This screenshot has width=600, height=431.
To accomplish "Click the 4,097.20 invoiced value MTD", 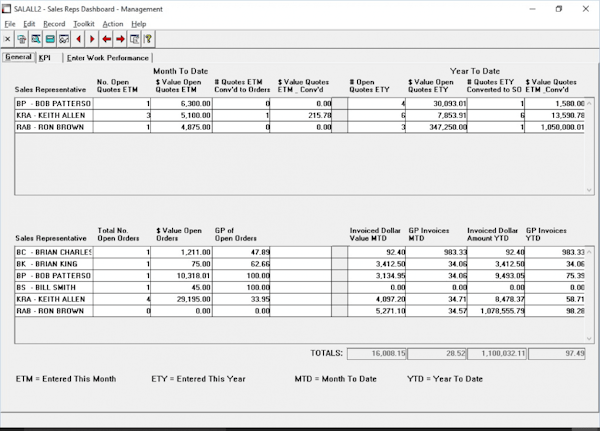I will coord(377,299).
